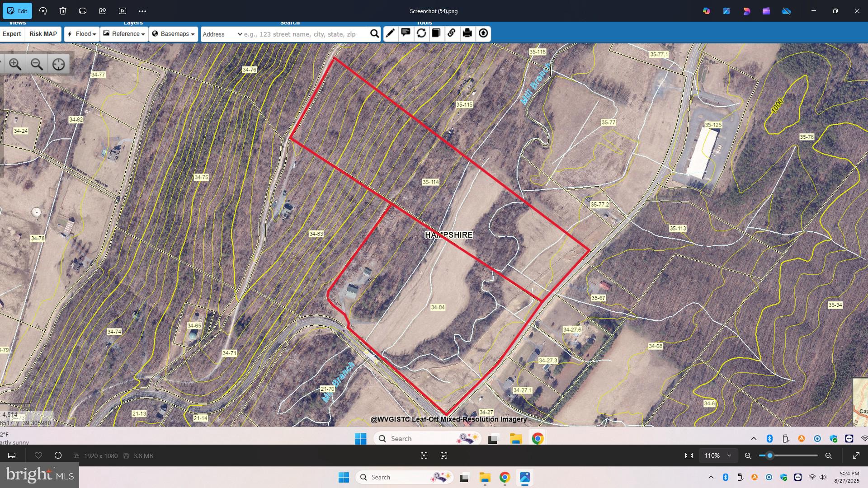Rotate the photo using the rotate icon
Screen dimensions: 868x488
(x=43, y=11)
